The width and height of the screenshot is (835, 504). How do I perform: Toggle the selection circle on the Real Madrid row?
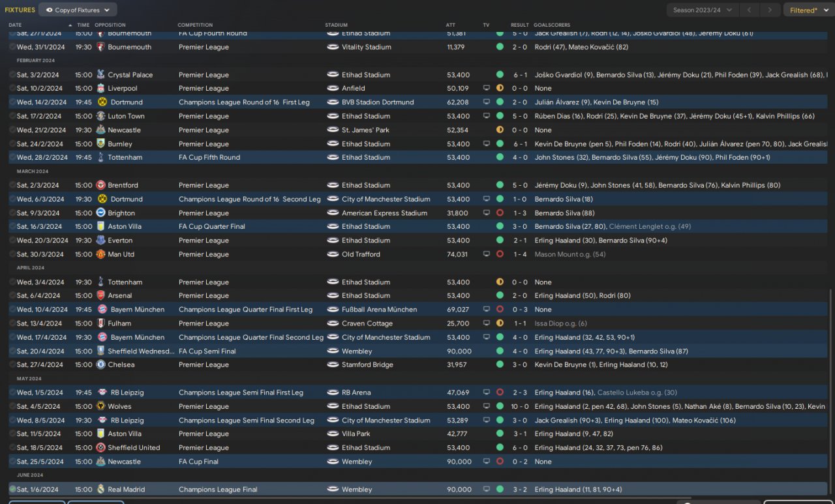pos(12,490)
